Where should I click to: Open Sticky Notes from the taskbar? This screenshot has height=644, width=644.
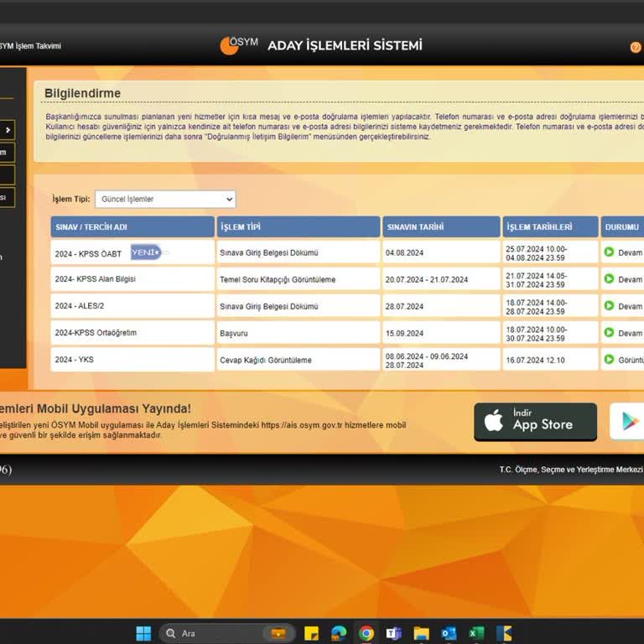(311, 633)
